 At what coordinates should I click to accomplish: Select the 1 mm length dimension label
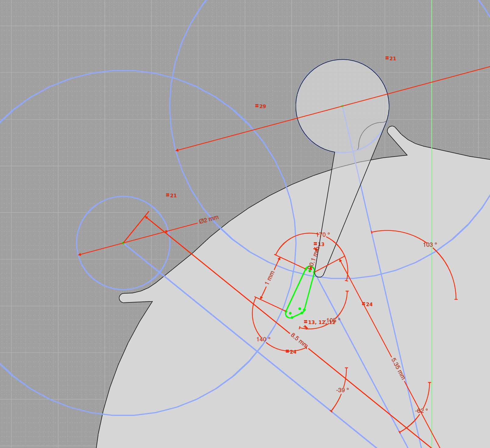tap(270, 278)
